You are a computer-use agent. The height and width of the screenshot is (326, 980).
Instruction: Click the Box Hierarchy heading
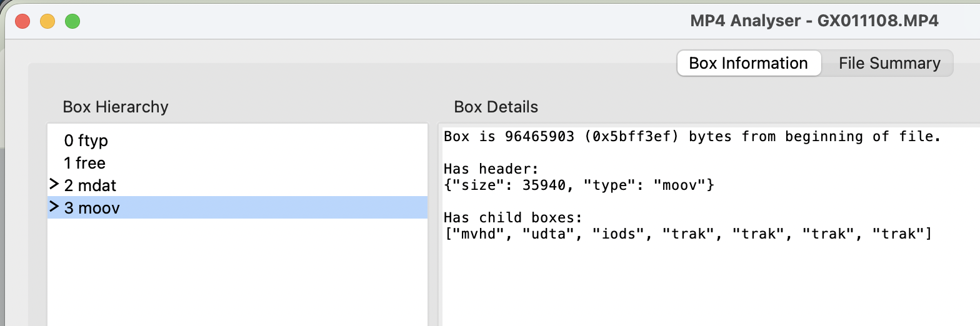(x=116, y=107)
